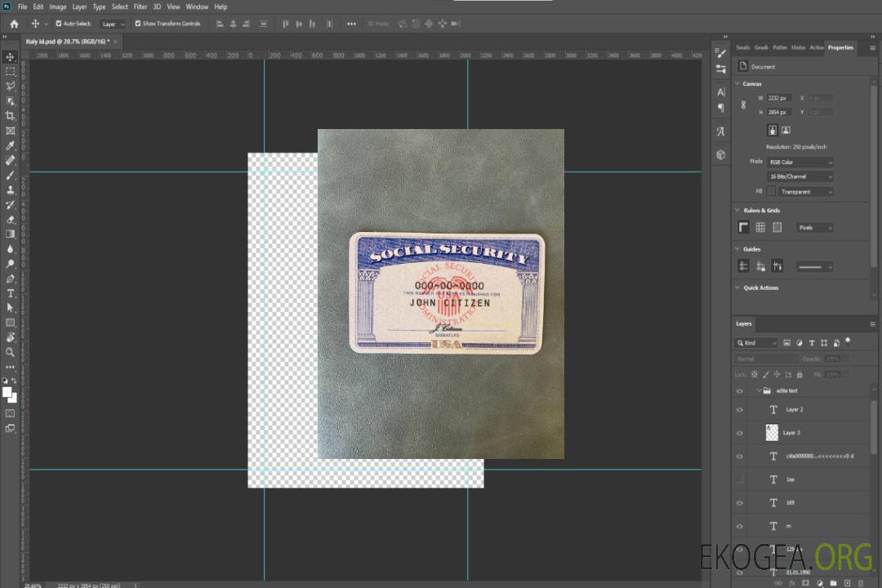Collapse the Canvas section
Viewport: 882px width, 588px height.
[737, 83]
